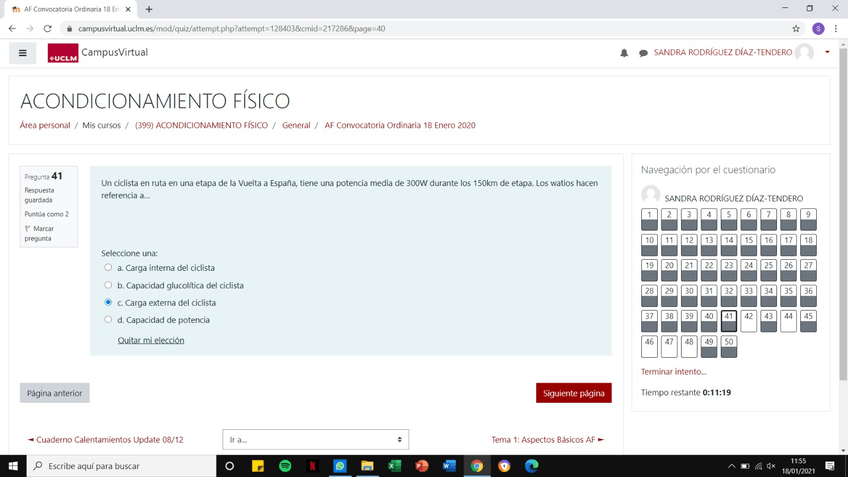Screen dimensions: 848x477
Task: Open Word from taskbar
Action: (x=449, y=466)
